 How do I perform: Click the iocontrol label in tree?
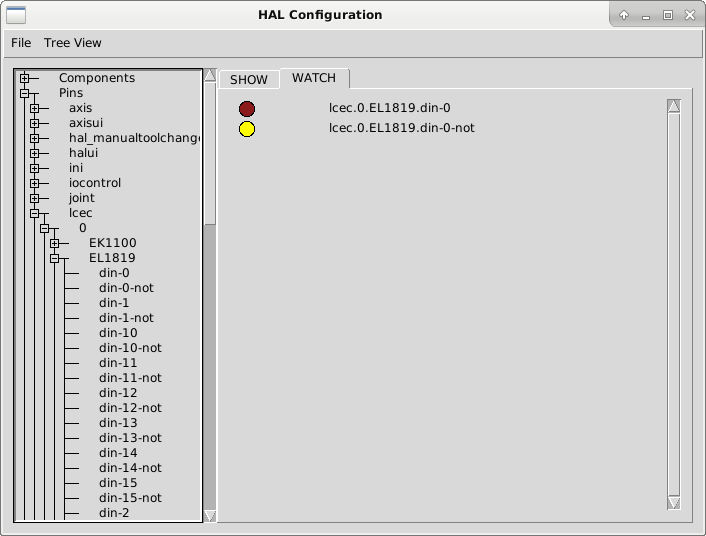coord(95,183)
